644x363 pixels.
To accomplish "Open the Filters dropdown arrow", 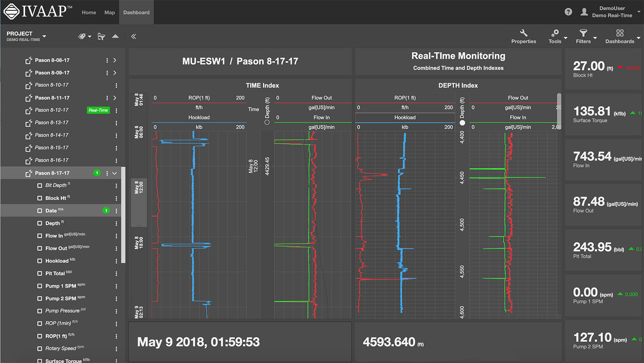I will (x=595, y=38).
